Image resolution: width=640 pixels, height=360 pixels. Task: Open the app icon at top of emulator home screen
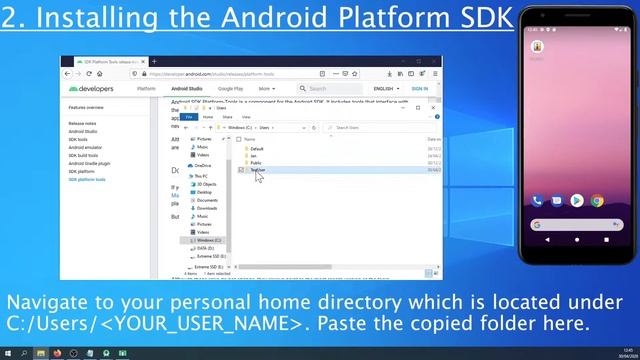(x=537, y=47)
